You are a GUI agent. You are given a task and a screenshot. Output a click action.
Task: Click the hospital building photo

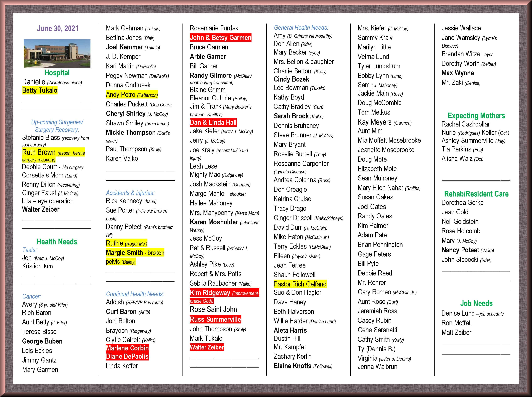[57, 53]
